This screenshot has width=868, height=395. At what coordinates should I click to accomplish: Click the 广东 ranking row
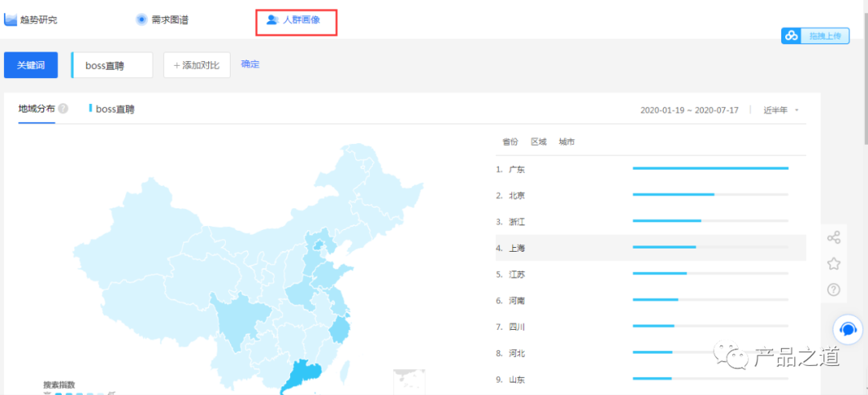click(650, 169)
